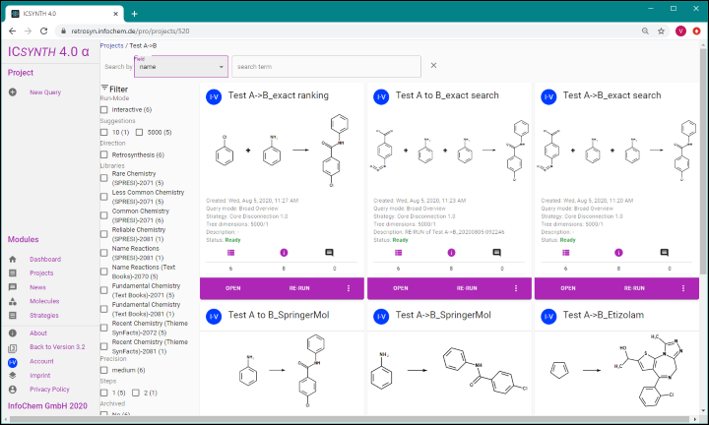Click info icon on Test A to B_exact search card

click(x=451, y=253)
